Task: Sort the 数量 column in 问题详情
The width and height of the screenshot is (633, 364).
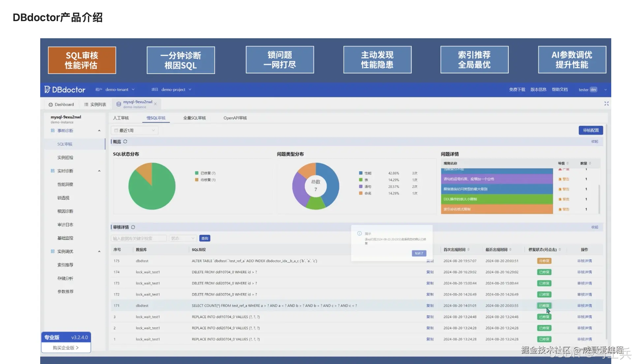Action: pyautogui.click(x=590, y=163)
